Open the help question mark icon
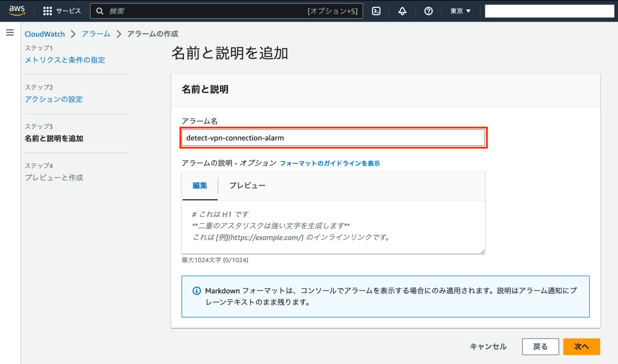Screen dimensions: 618x364 [x=428, y=11]
